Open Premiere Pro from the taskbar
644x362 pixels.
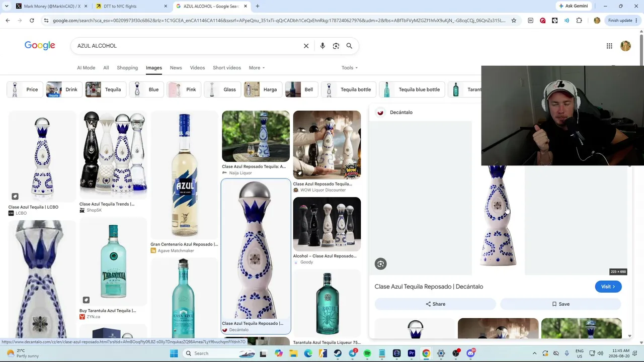412,353
